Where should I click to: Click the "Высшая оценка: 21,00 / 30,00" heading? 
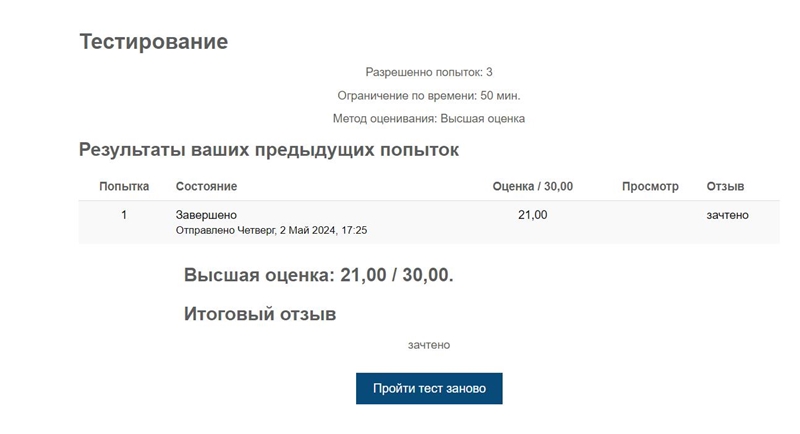point(318,275)
